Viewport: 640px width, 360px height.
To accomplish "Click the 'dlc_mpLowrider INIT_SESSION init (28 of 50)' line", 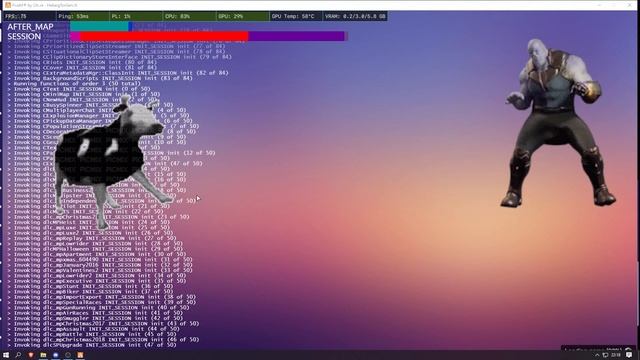I will 96,243.
